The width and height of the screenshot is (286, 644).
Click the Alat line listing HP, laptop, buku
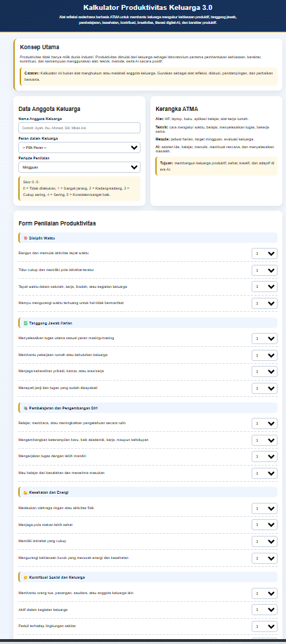coord(202,119)
